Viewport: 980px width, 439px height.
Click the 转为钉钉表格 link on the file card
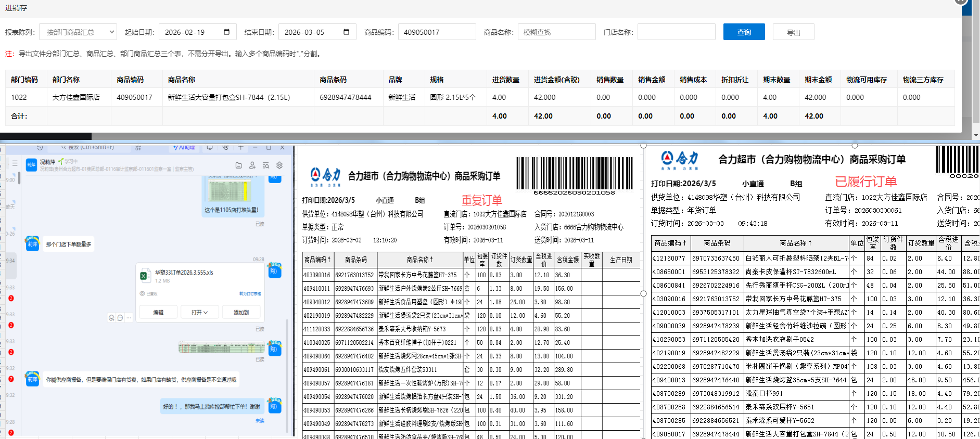[250, 294]
